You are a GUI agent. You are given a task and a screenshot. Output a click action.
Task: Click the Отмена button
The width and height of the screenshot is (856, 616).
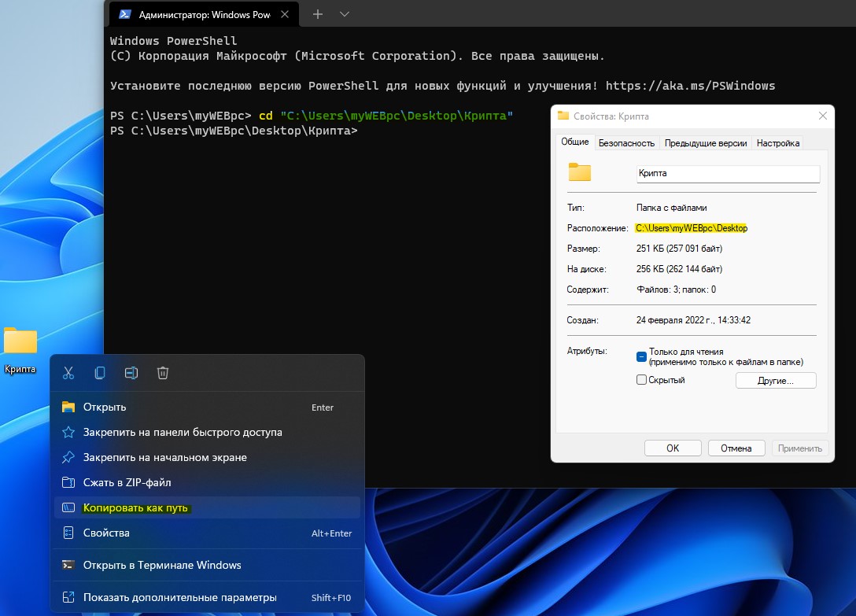[736, 448]
